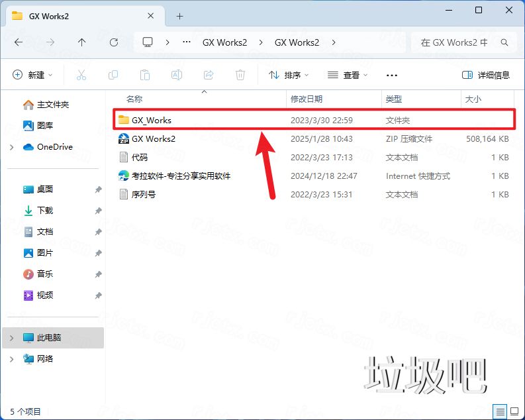Click the chevron after the last GX Works2 breadcrumb
The width and height of the screenshot is (525, 420).
(334, 42)
